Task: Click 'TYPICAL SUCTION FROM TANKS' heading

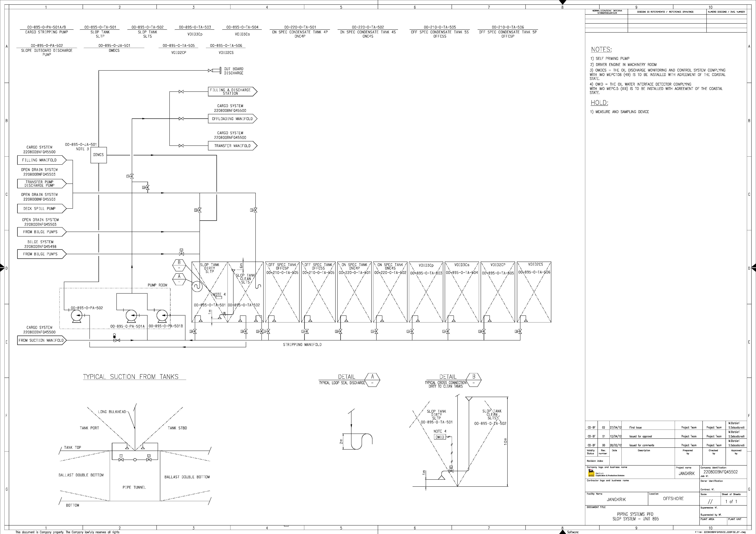Action: [131, 377]
